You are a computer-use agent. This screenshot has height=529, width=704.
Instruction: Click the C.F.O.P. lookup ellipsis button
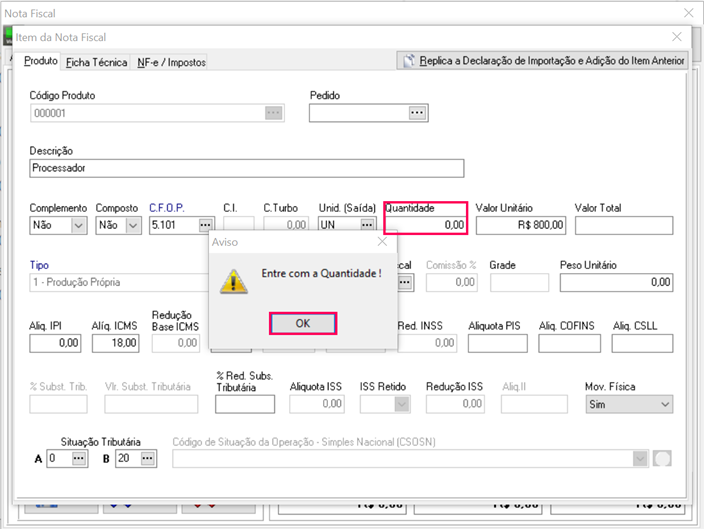[x=205, y=225]
